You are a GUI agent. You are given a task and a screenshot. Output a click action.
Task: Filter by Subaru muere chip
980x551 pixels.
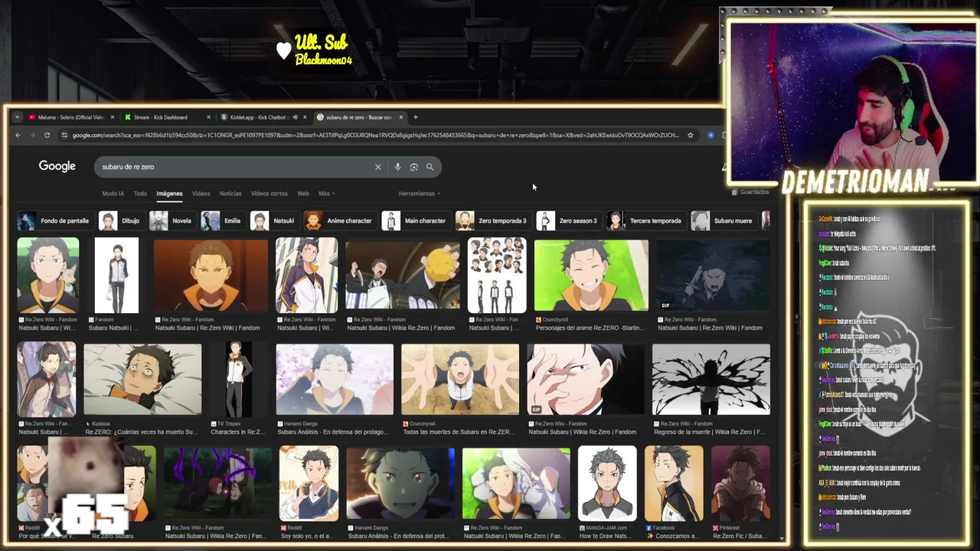click(x=724, y=220)
